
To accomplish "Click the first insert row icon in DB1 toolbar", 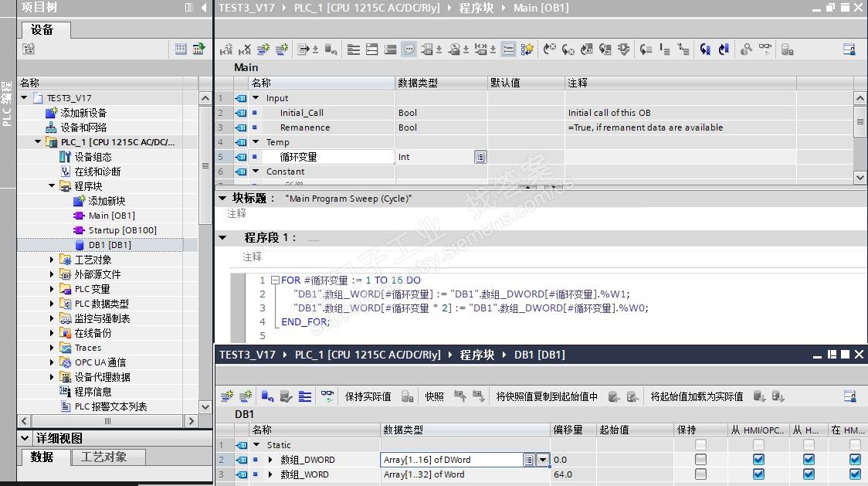I will coord(227,396).
